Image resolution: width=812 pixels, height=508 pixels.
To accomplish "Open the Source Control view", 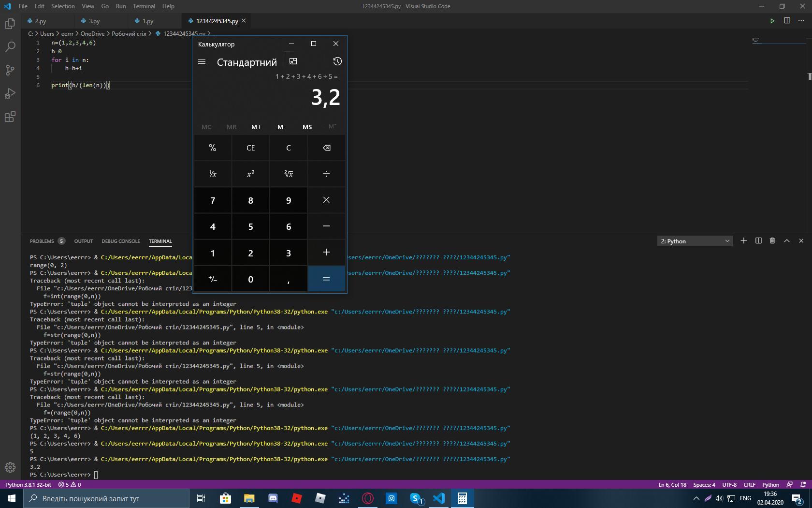I will [x=10, y=70].
